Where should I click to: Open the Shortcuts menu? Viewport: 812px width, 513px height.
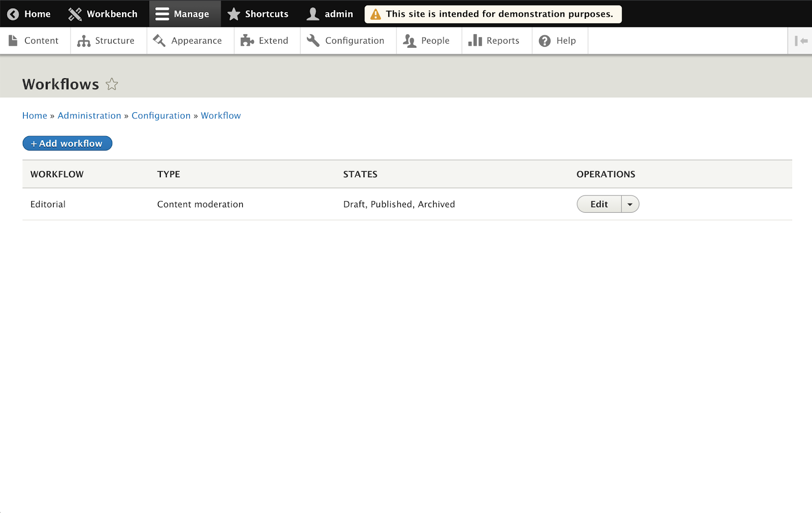(x=258, y=14)
